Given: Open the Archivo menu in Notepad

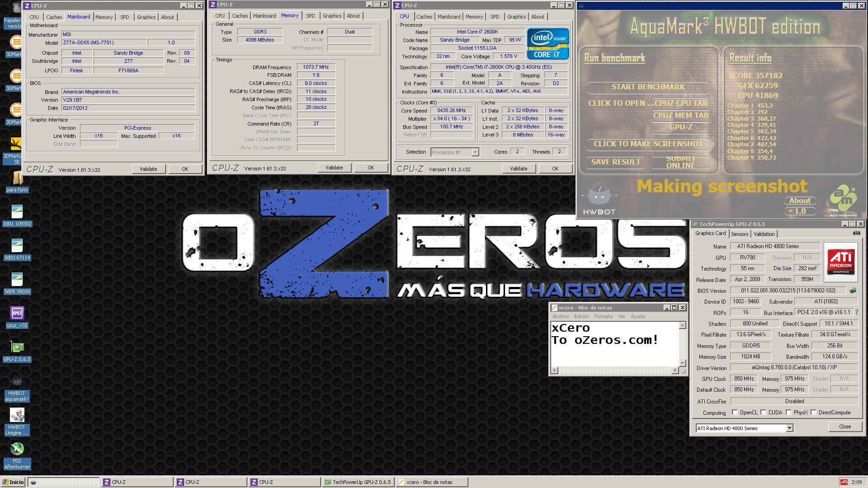Looking at the screenshot, I should (561, 316).
